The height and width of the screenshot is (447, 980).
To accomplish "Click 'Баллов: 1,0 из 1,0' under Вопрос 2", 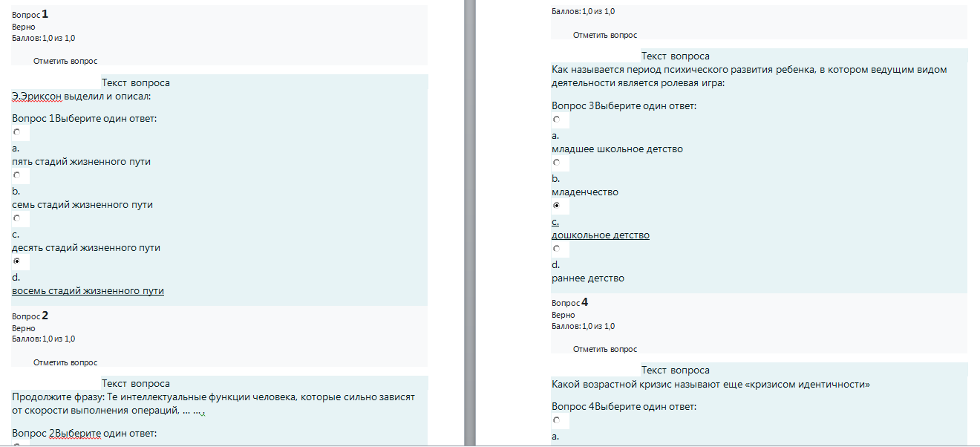I will click(44, 339).
